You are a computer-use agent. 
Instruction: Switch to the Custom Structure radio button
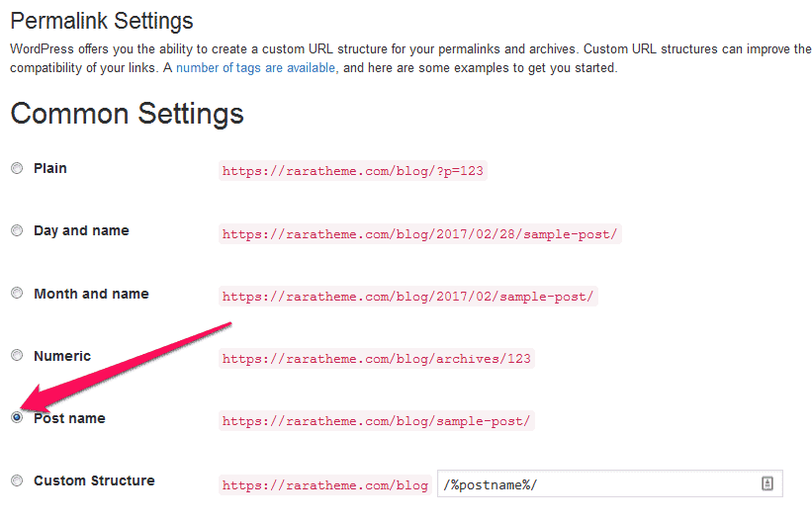tap(17, 481)
